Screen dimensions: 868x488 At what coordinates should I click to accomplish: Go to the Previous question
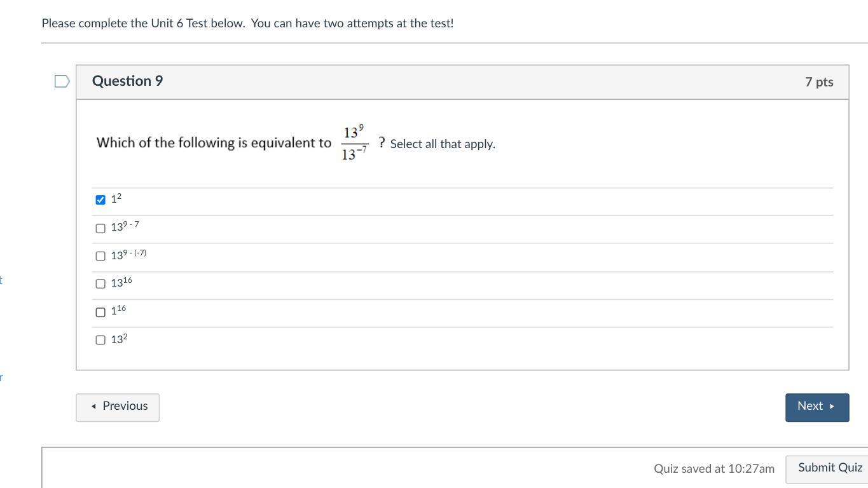tap(118, 407)
